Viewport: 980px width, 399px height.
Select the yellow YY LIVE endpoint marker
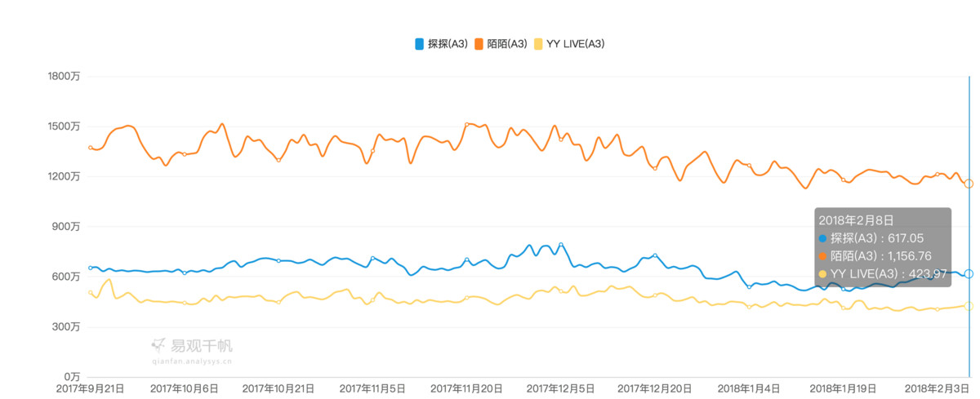pyautogui.click(x=969, y=307)
